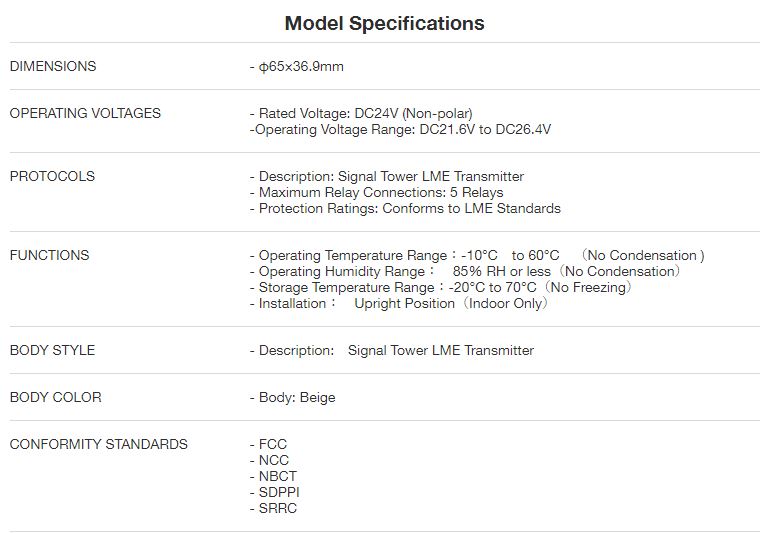Click the Operating Temperature Range line
The height and width of the screenshot is (534, 762).
click(x=476, y=255)
